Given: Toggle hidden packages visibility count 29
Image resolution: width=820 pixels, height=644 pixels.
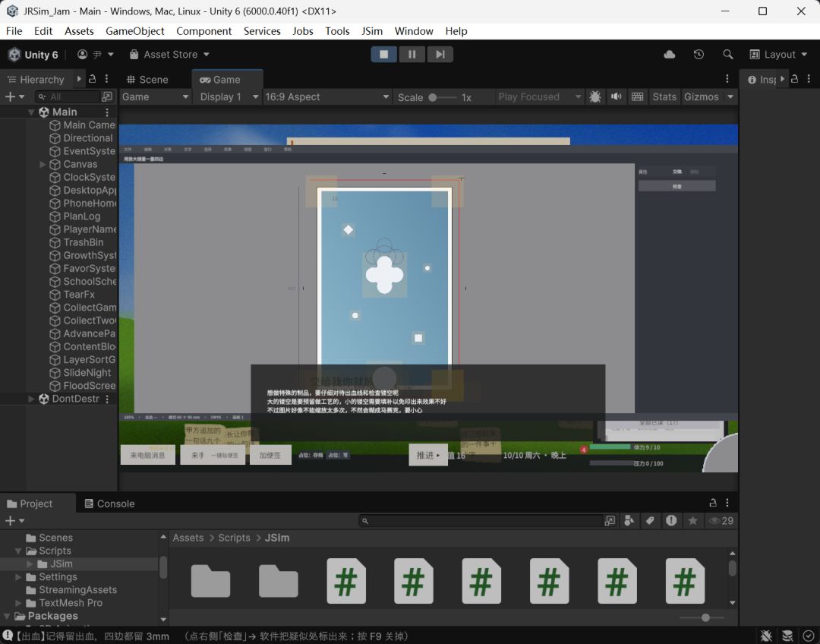Looking at the screenshot, I should 721,520.
